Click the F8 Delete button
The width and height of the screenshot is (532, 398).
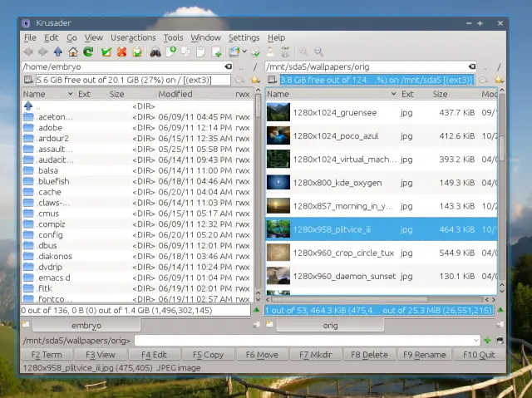coord(369,355)
